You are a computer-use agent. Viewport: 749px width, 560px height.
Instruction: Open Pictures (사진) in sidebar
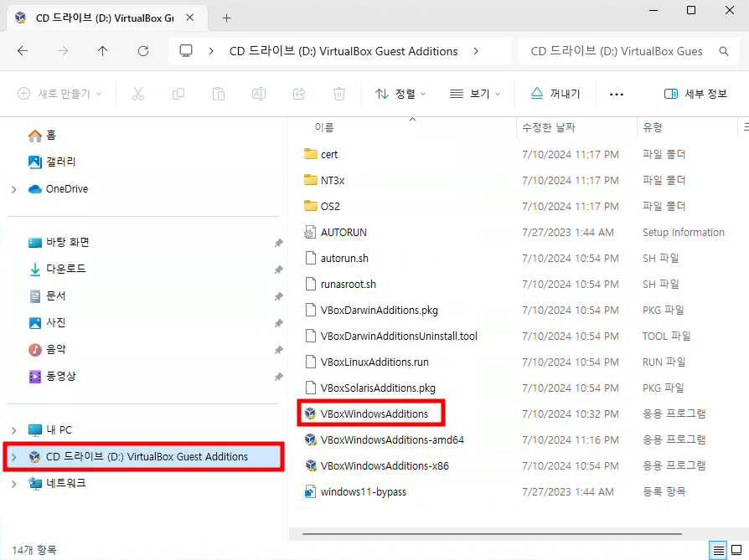47,323
